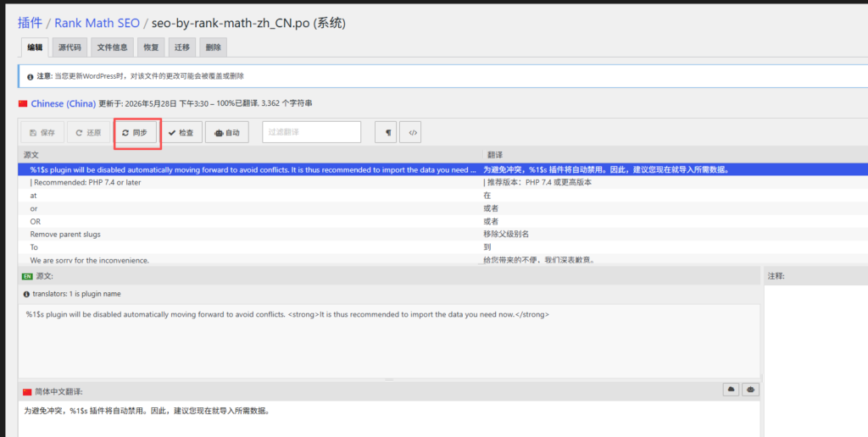868x437 pixels.
Task: Open the Chinese (China) language link
Action: point(63,103)
